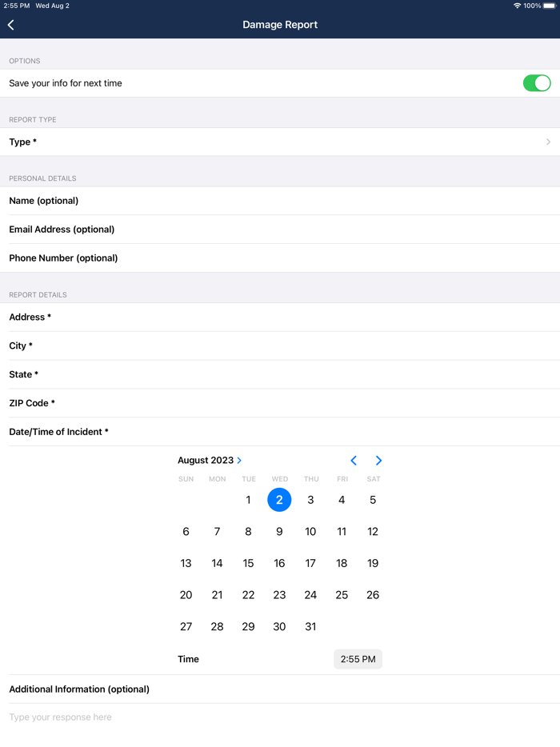Tap the Wi-Fi status icon
Screen dimensions: 560x747
(x=517, y=6)
